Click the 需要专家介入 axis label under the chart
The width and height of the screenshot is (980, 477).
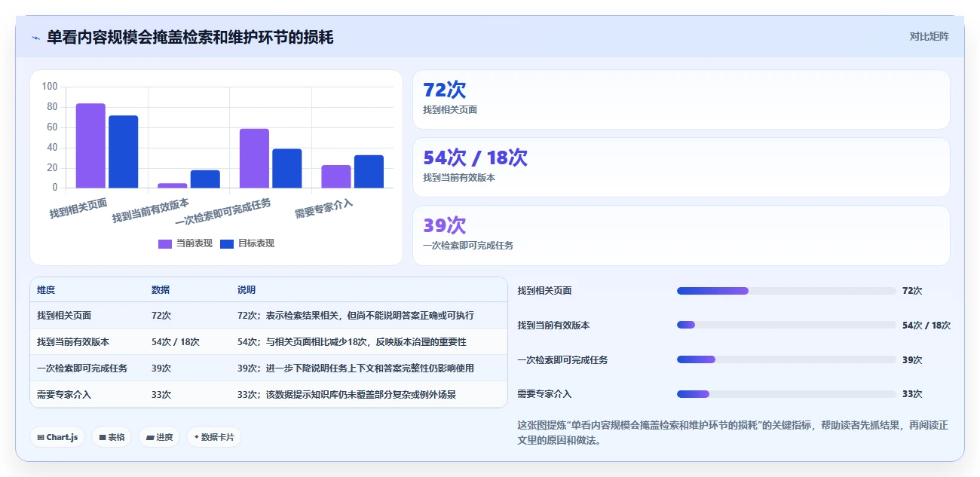pos(323,209)
